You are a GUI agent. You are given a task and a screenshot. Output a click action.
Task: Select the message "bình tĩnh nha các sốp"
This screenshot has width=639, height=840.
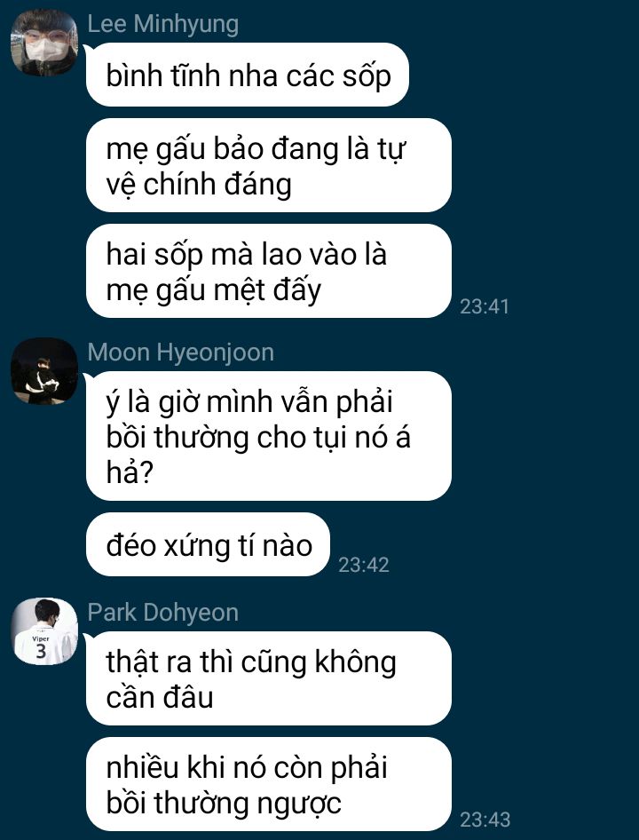click(248, 75)
